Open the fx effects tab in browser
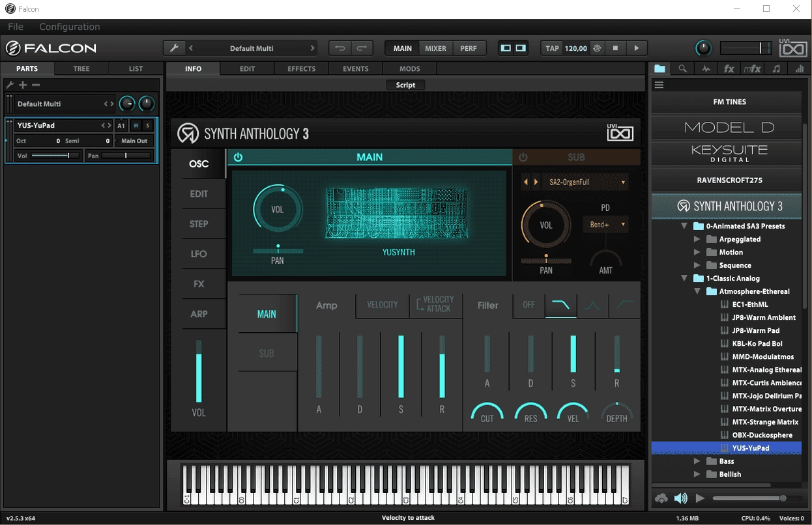Screen dimensions: 812x525 [729, 68]
